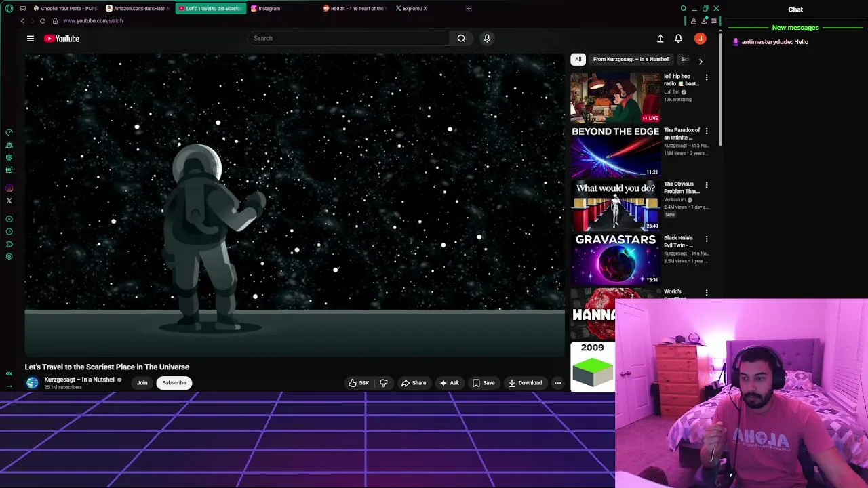
Task: Open the workspaces icon beside Opera logo
Action: [23, 8]
